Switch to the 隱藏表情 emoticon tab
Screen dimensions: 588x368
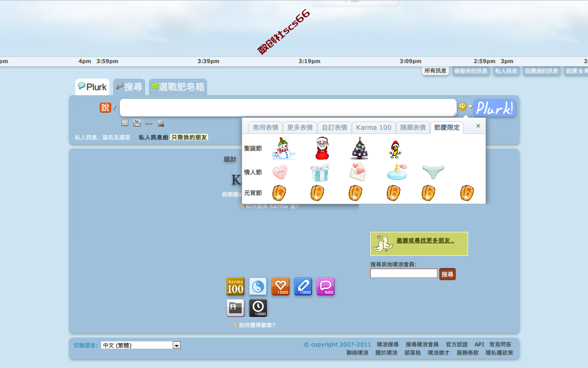tap(413, 127)
